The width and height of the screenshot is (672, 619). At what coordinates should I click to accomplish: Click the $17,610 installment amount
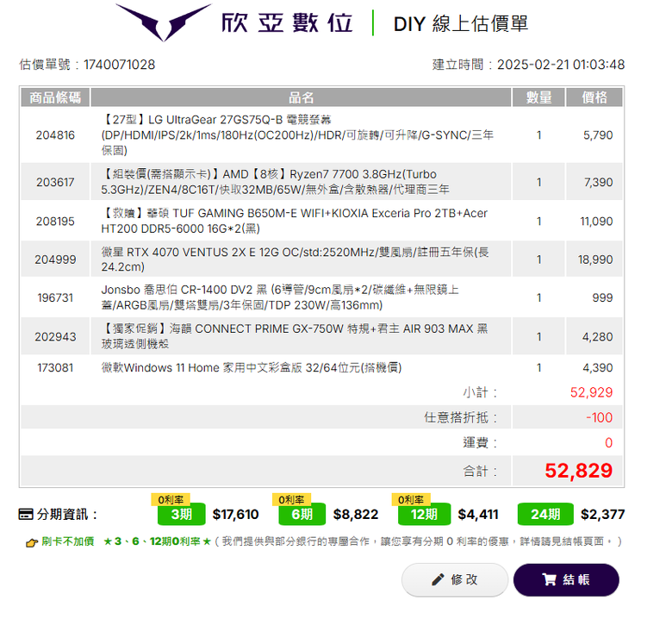[x=236, y=514]
